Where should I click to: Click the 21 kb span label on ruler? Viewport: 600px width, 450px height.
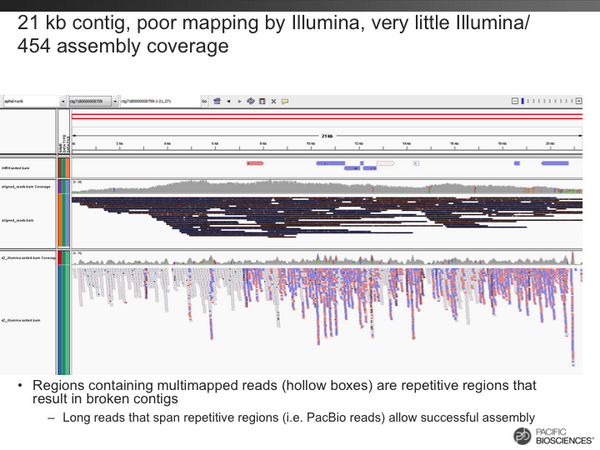[x=327, y=136]
